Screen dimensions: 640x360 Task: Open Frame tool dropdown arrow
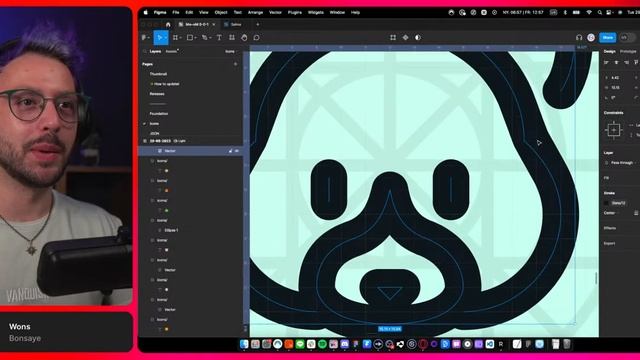tap(181, 38)
